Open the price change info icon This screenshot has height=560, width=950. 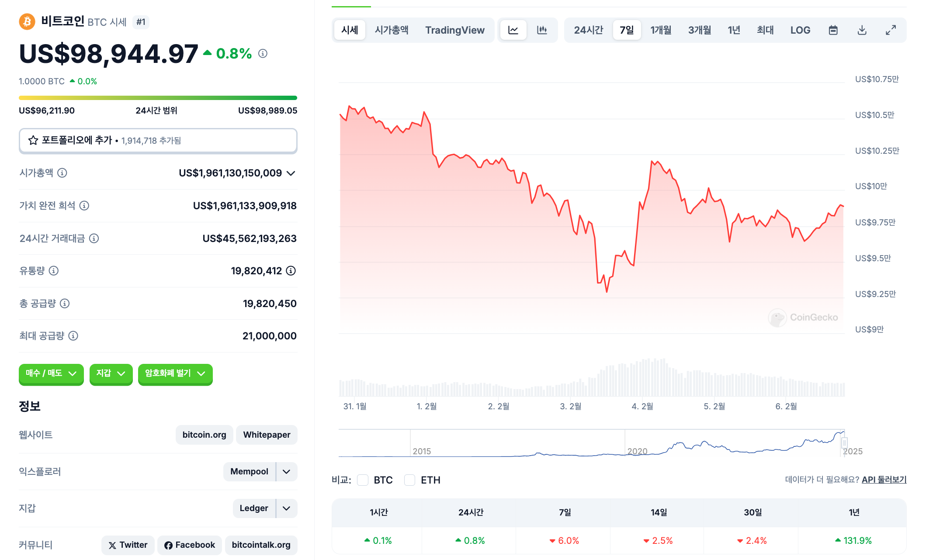click(263, 53)
